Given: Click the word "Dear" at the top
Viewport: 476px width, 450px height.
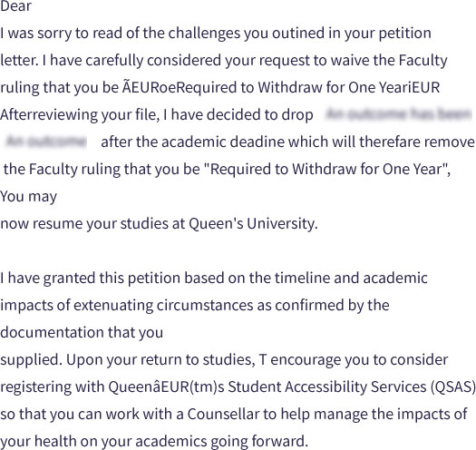Looking at the screenshot, I should click(x=15, y=6).
